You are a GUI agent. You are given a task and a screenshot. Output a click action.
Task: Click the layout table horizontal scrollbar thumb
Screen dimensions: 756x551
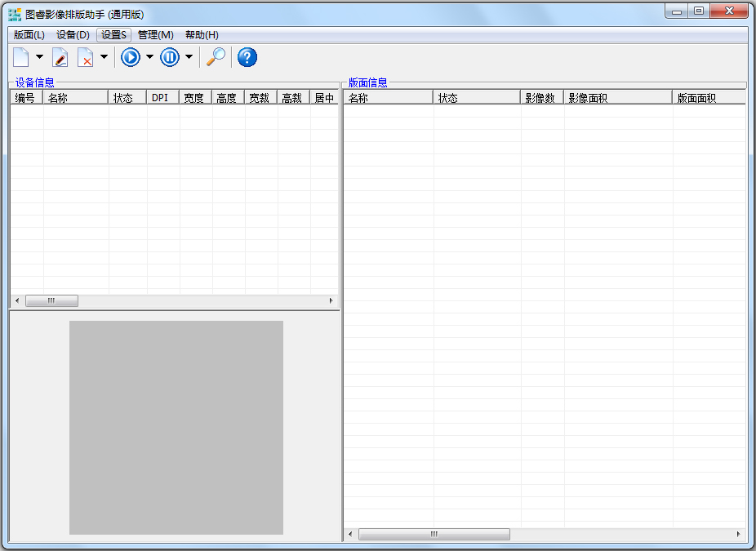434,534
